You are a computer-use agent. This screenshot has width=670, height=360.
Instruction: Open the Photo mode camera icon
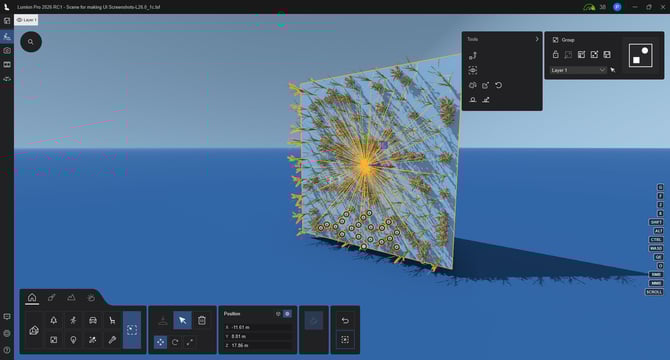(x=7, y=50)
